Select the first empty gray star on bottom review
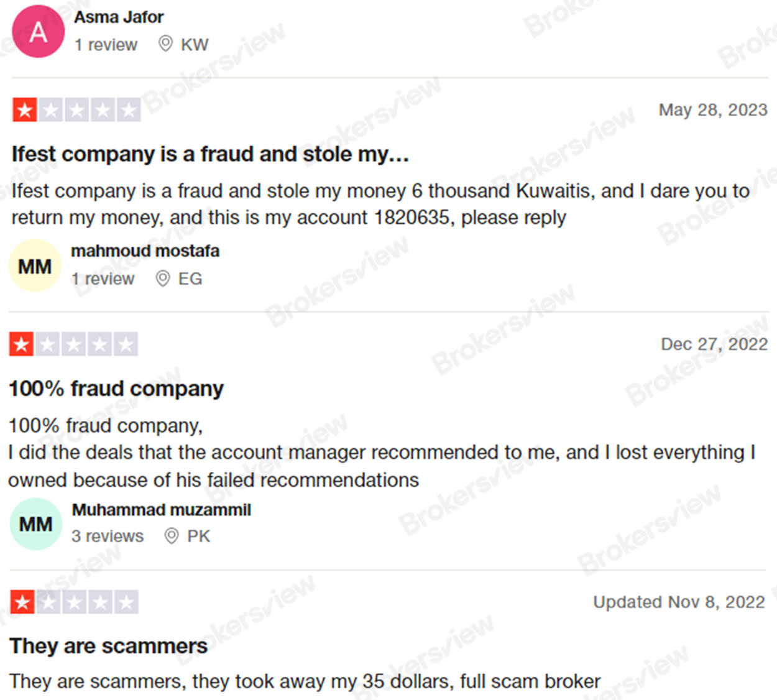Image resolution: width=777 pixels, height=700 pixels. [48, 602]
